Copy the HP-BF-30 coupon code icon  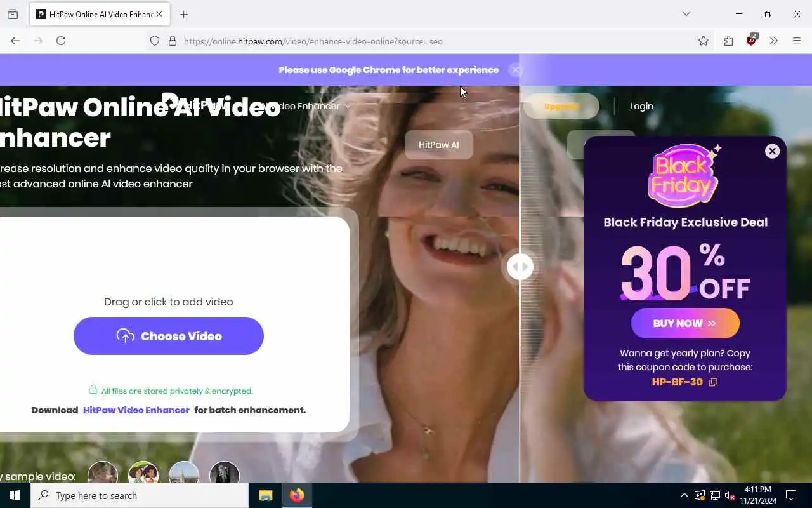713,382
